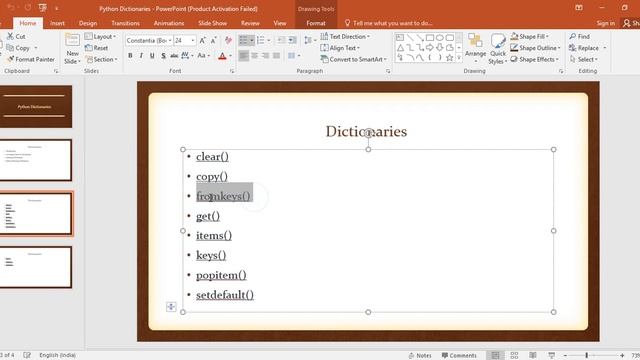The height and width of the screenshot is (360, 640).
Task: Select the oval shape in shapes gallery
Action: (x=440, y=38)
